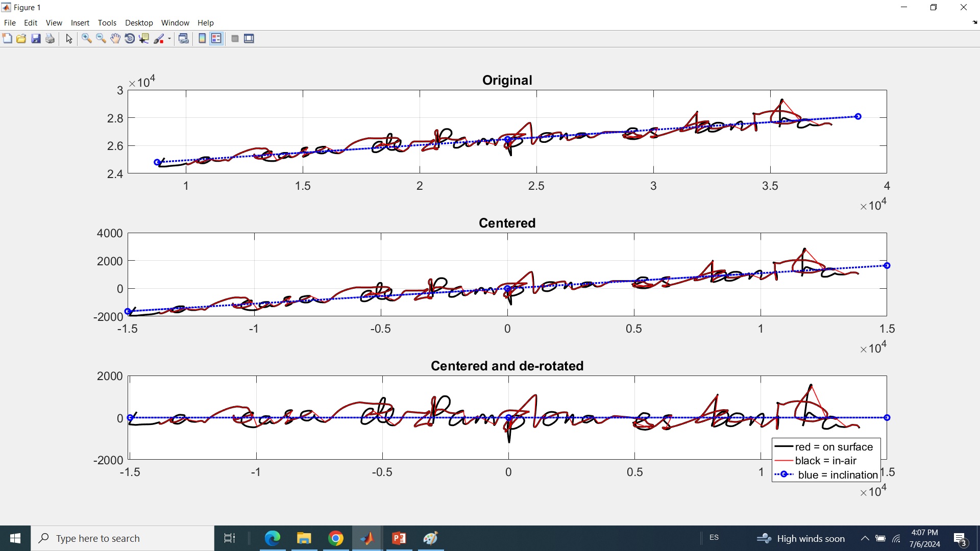Open a file with Open File icon
This screenshot has height=551, width=980.
pos(21,39)
